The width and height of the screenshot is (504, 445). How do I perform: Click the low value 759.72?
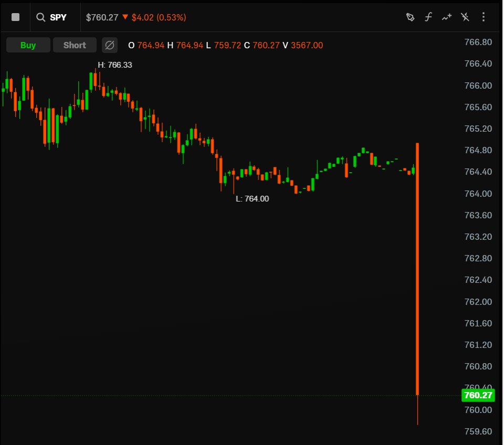(227, 45)
